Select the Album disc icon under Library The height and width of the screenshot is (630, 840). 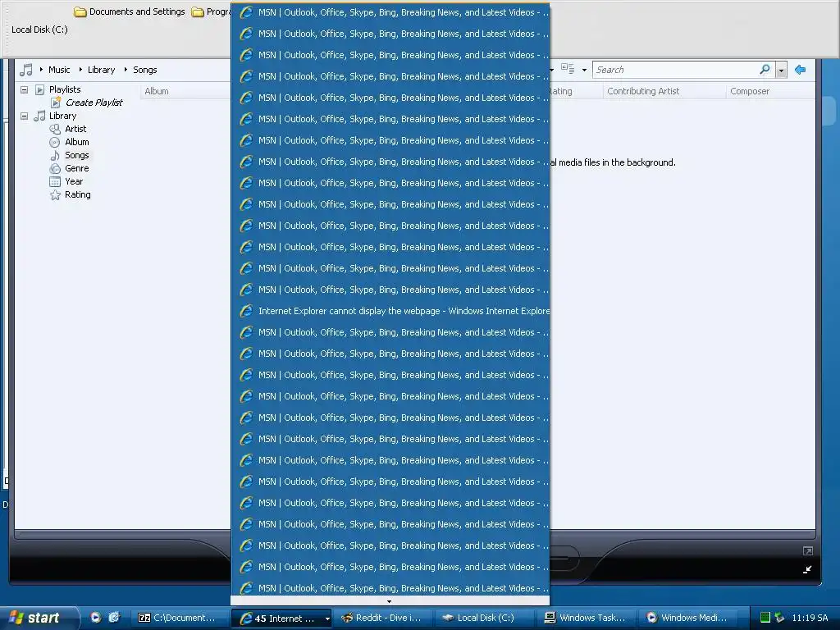55,142
